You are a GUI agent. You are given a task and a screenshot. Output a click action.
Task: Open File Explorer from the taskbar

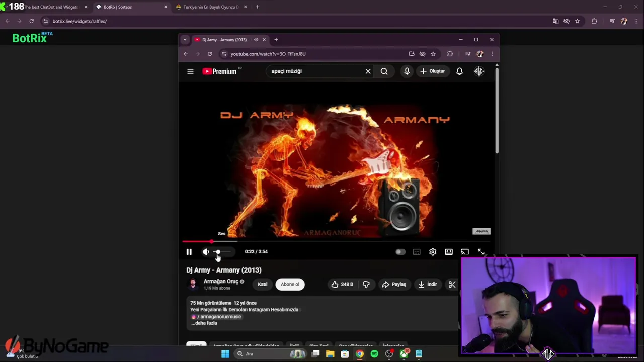[x=330, y=354]
